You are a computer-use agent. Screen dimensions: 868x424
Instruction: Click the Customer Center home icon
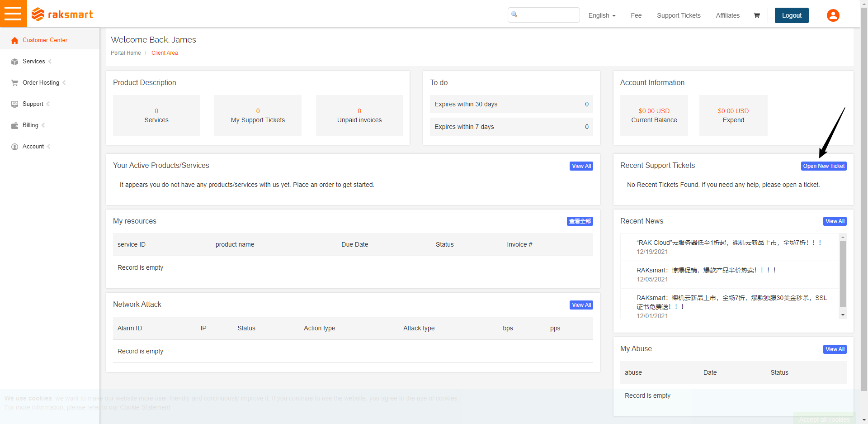click(14, 40)
